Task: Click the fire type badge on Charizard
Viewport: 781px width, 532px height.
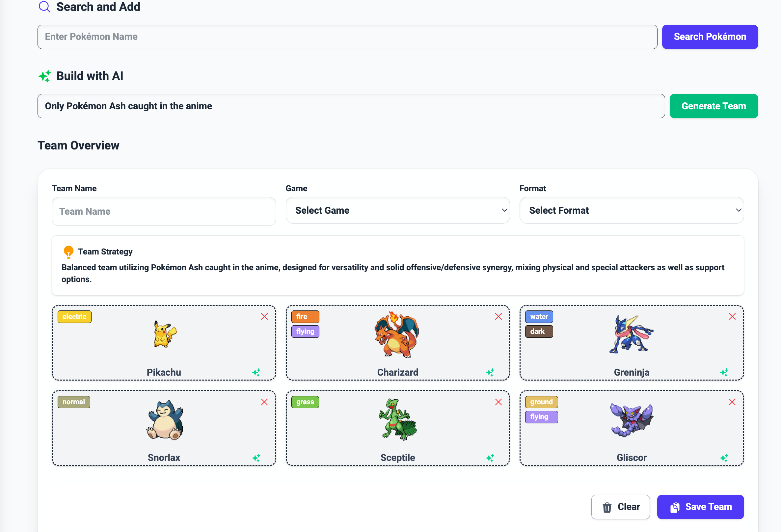Action: coord(305,317)
